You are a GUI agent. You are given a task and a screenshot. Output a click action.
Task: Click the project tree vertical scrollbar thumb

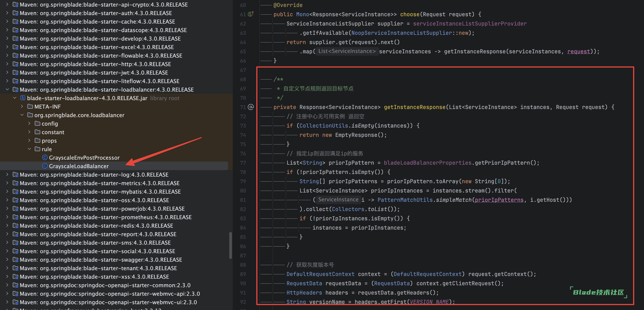tap(230, 245)
